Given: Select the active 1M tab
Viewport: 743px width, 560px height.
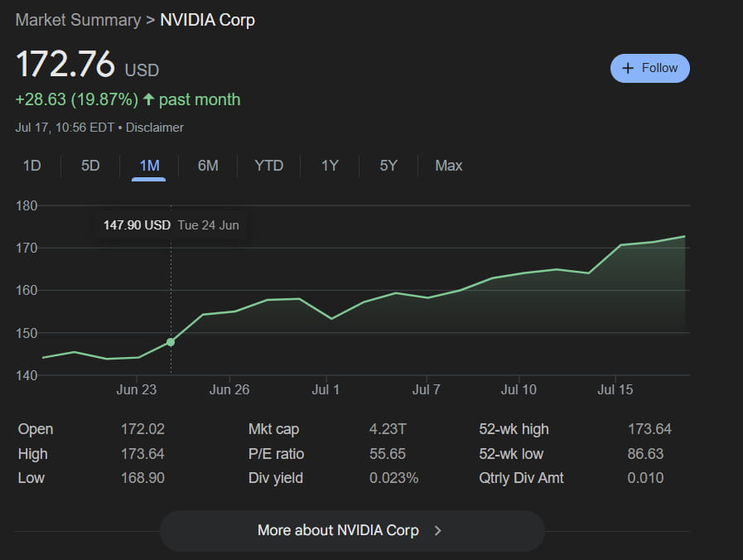Looking at the screenshot, I should click(149, 166).
